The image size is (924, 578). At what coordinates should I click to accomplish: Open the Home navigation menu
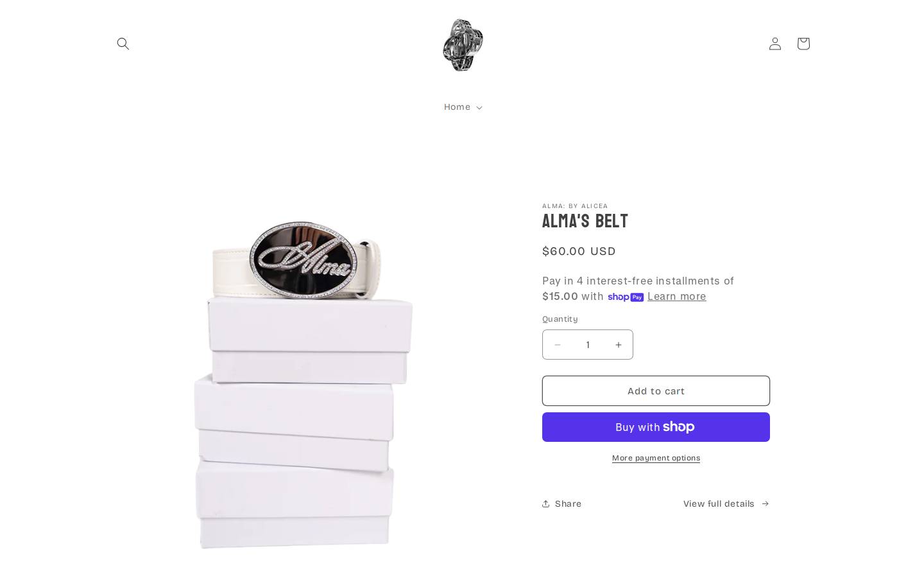pos(463,107)
